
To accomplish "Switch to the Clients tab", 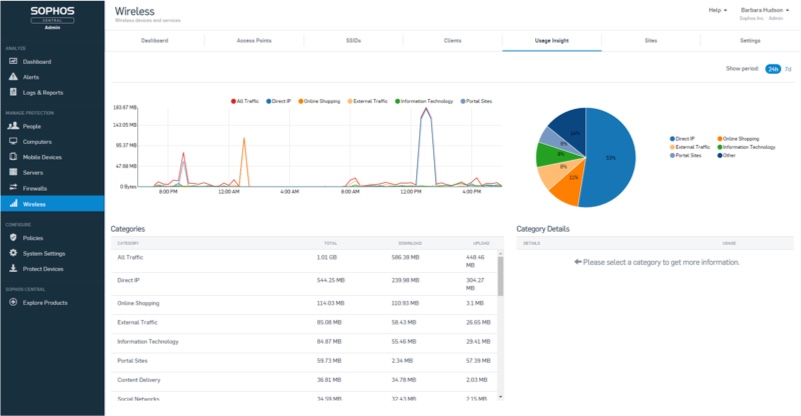I will pyautogui.click(x=452, y=40).
